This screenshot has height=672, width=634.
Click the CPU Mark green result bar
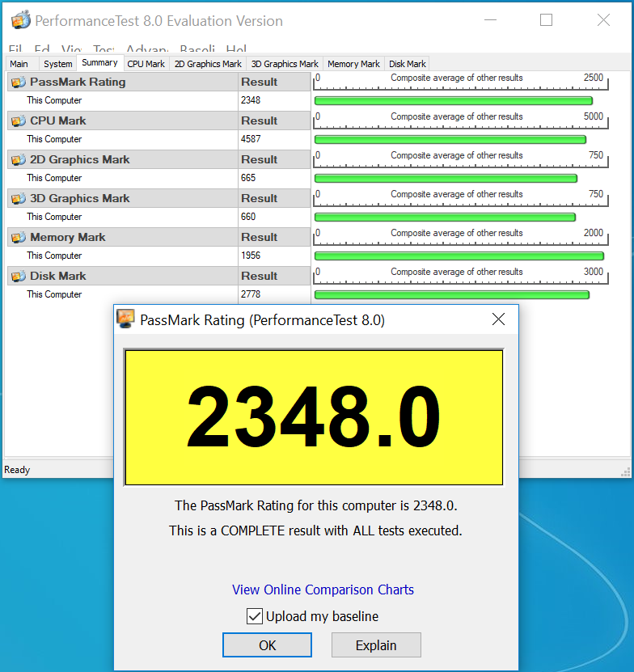pyautogui.click(x=450, y=140)
